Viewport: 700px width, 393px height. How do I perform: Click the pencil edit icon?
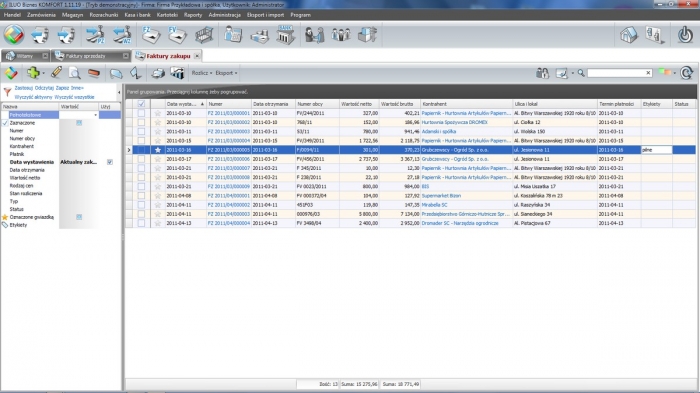tap(56, 72)
